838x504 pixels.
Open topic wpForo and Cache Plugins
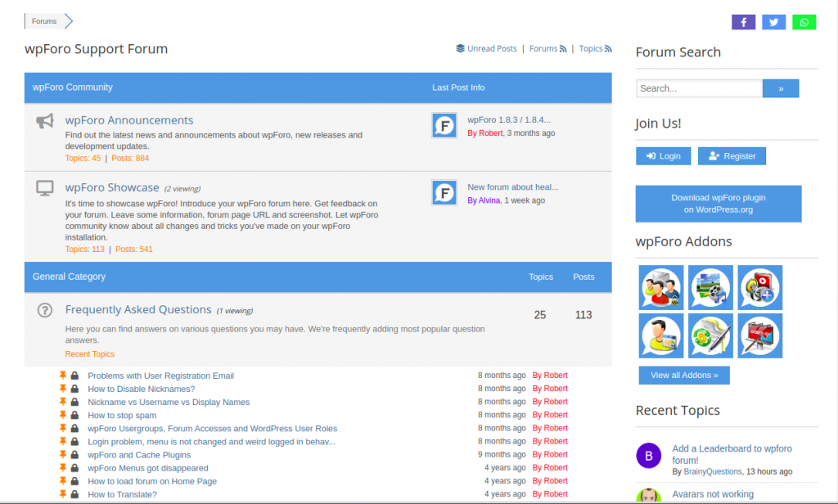pos(139,455)
